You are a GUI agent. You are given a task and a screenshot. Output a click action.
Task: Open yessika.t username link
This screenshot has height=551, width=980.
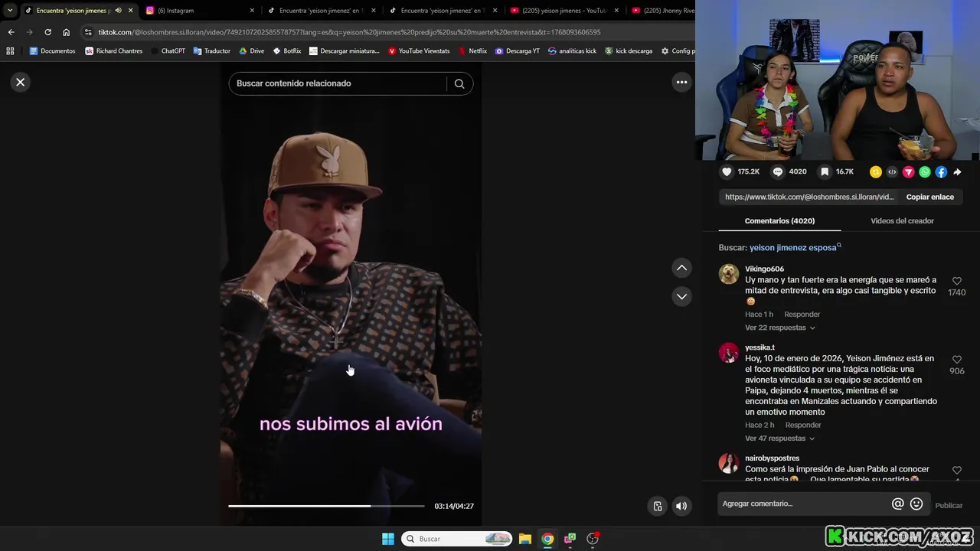click(x=759, y=347)
